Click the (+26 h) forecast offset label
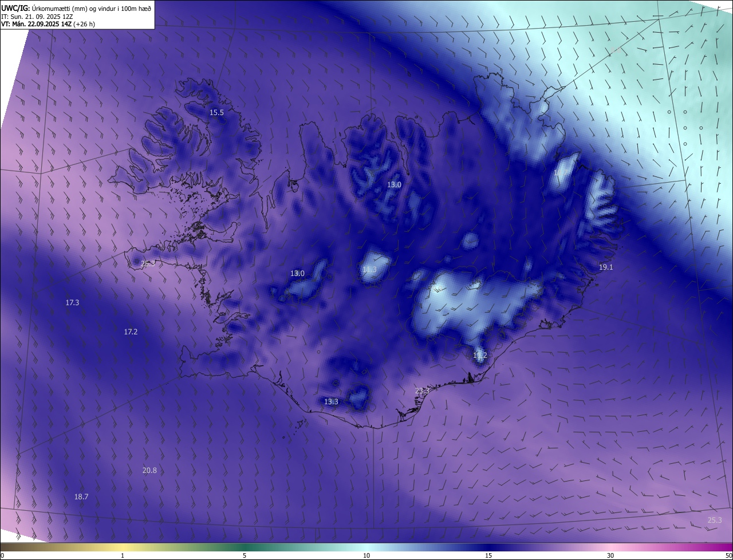Screen dimensions: 733x560 (84, 25)
